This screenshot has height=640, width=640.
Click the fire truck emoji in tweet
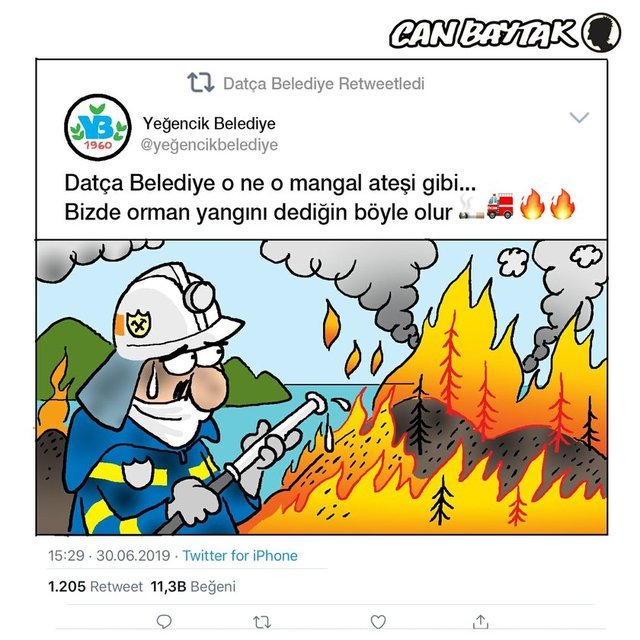500,205
